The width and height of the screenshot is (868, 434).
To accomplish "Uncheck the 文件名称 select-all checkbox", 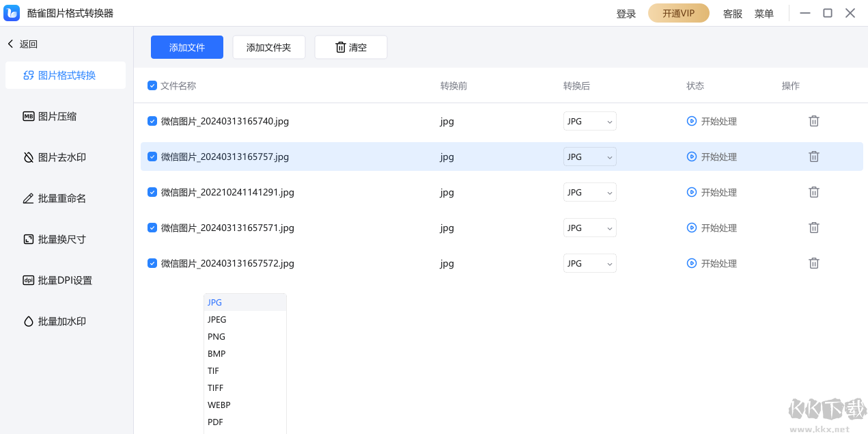I will coord(152,85).
